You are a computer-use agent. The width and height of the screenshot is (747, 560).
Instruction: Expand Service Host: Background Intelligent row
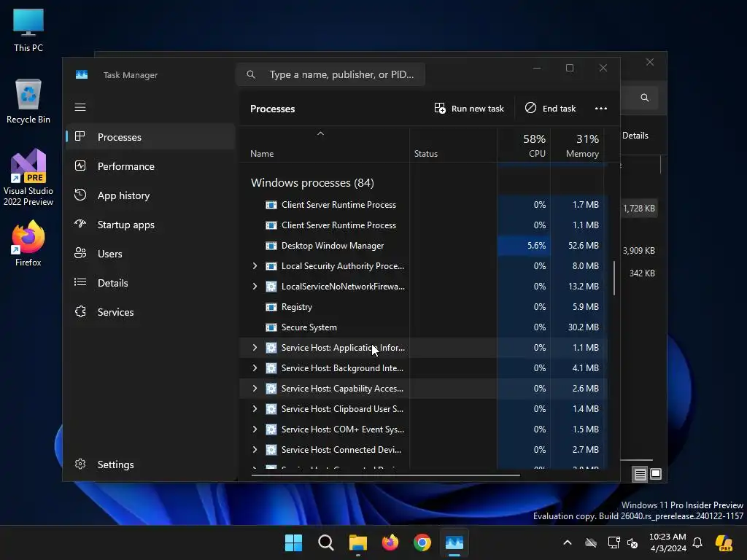tap(255, 368)
